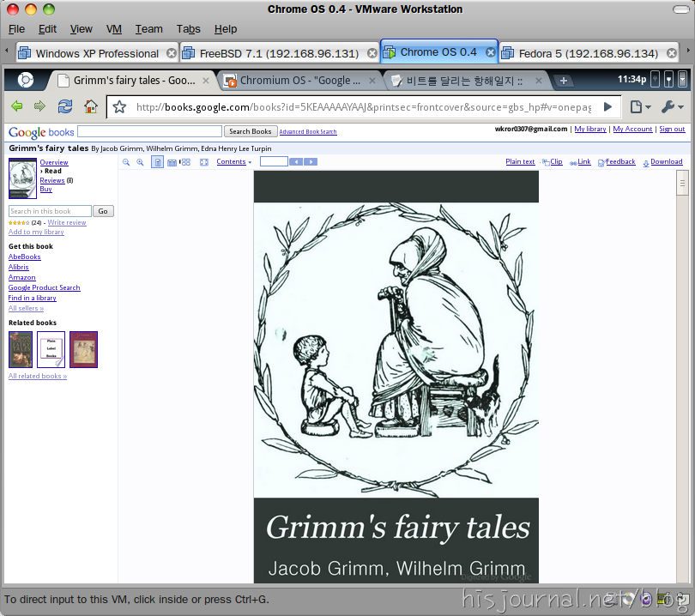The width and height of the screenshot is (695, 616).
Task: Go to the next book page
Action: pos(311,162)
